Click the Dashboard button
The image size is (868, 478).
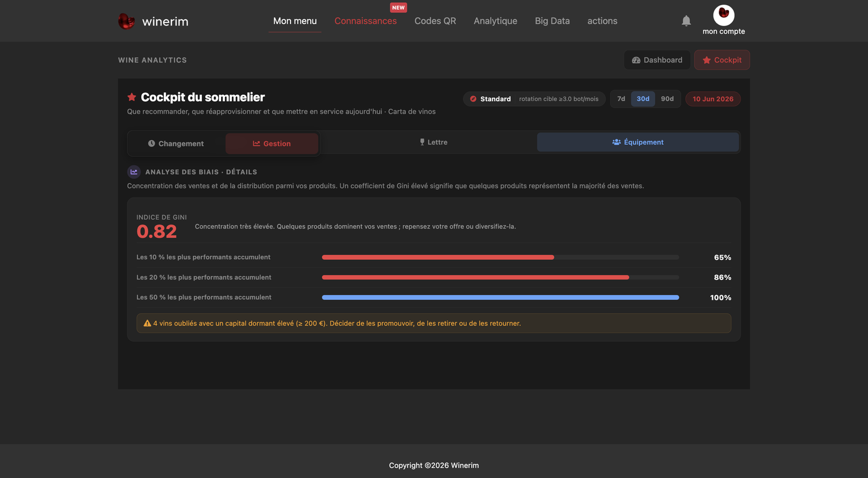(657, 60)
